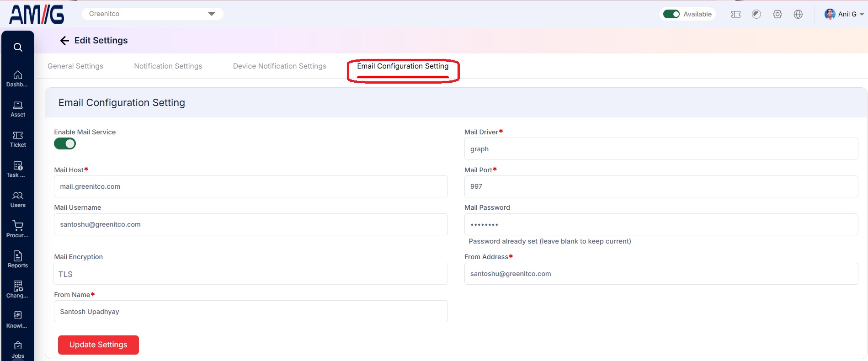This screenshot has width=868, height=361.
Task: Switch to Notification Settings tab
Action: tap(168, 66)
